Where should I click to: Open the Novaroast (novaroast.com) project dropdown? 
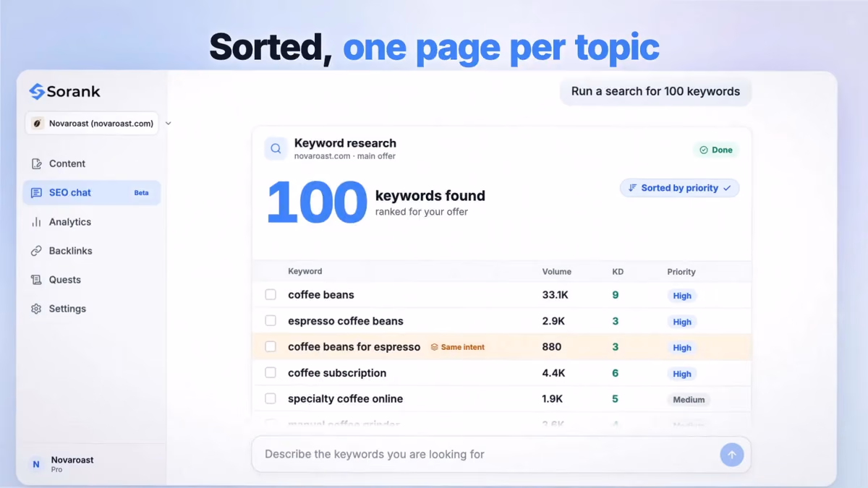pos(92,124)
